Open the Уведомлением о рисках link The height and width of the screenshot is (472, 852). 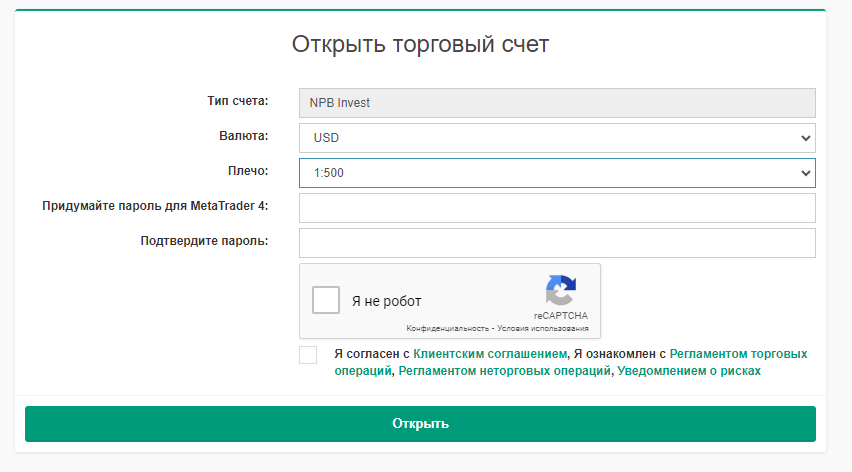688,371
